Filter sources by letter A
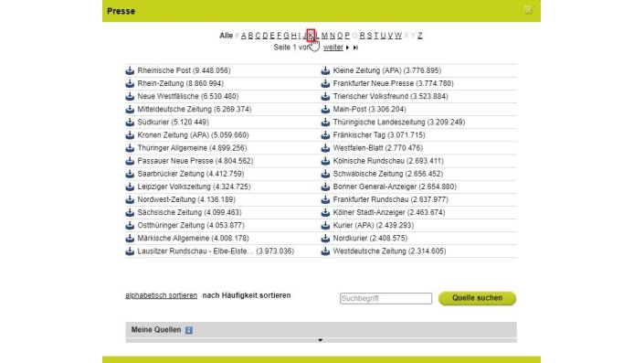 coord(244,36)
